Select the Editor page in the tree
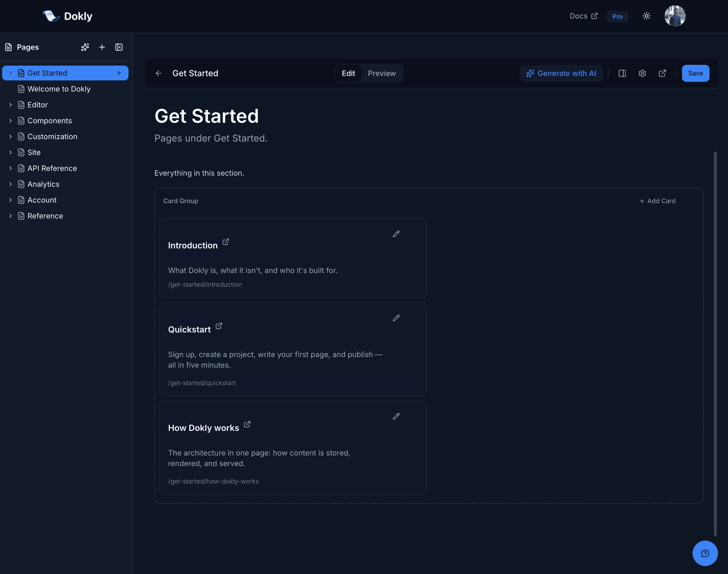The width and height of the screenshot is (728, 574). pyautogui.click(x=38, y=105)
